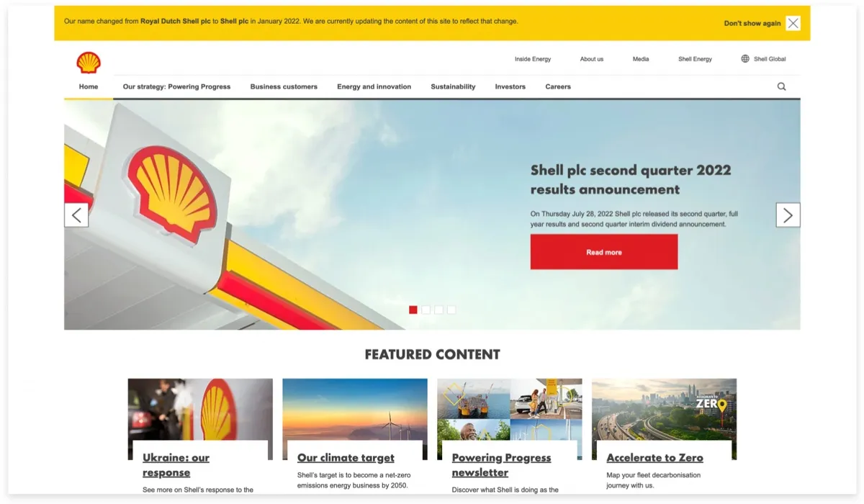Select the fourth carousel indicator dot
Viewport: 864px width, 504px height.
[x=451, y=310]
